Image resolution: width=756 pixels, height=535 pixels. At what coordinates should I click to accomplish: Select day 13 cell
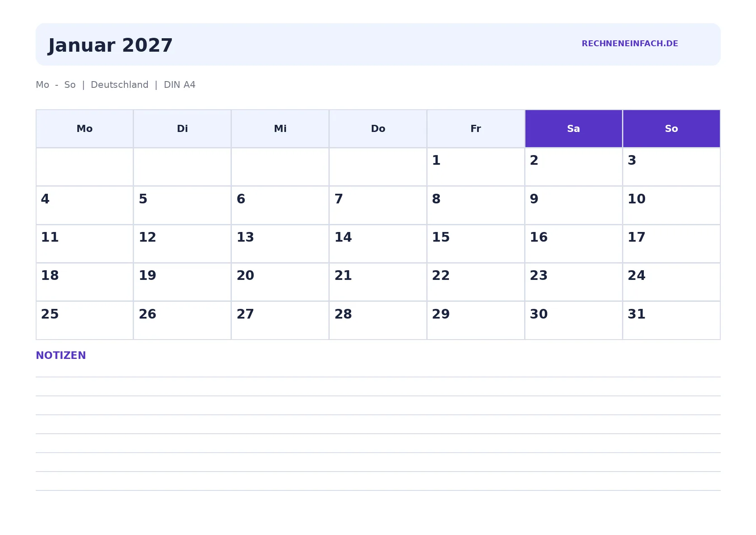pyautogui.click(x=280, y=244)
